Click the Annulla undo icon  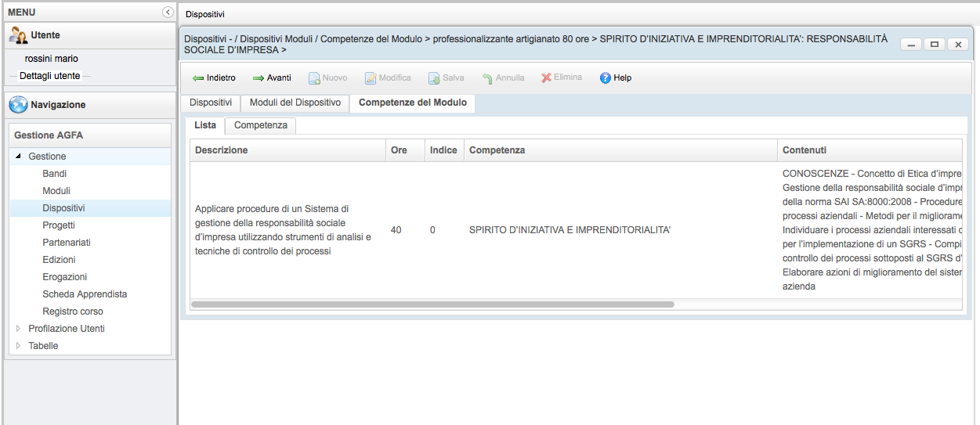click(487, 78)
